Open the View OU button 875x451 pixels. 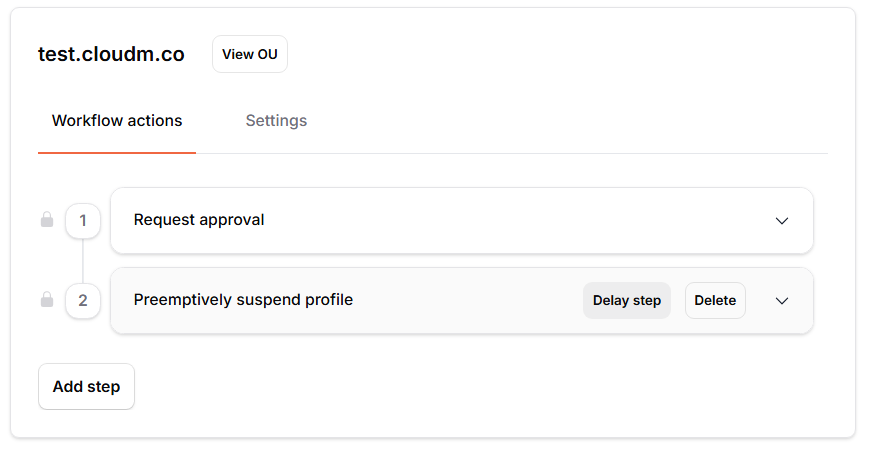tap(250, 54)
